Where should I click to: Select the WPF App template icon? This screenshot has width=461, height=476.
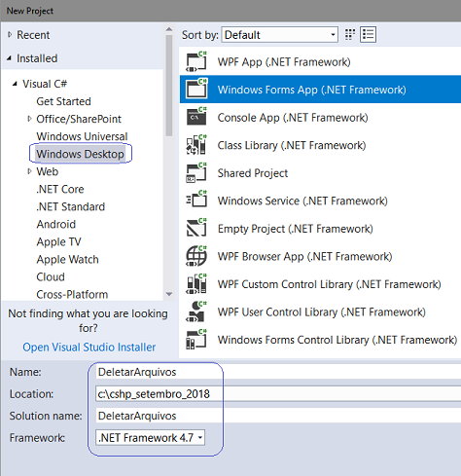click(x=196, y=61)
